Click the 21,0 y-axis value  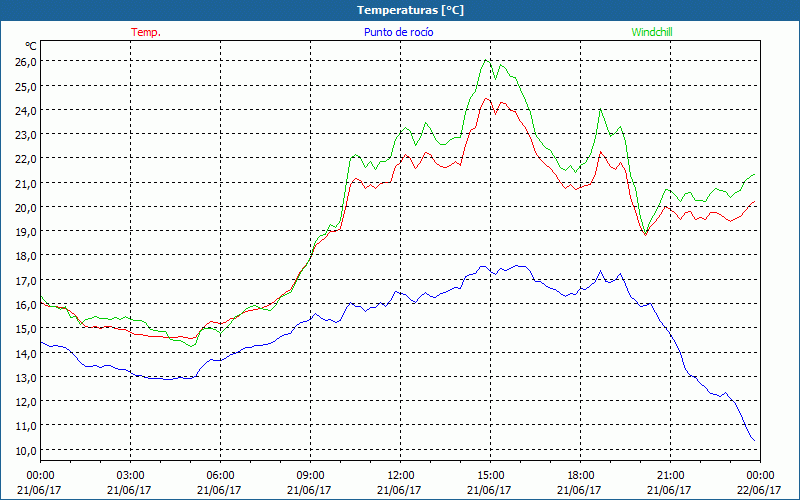tap(27, 183)
